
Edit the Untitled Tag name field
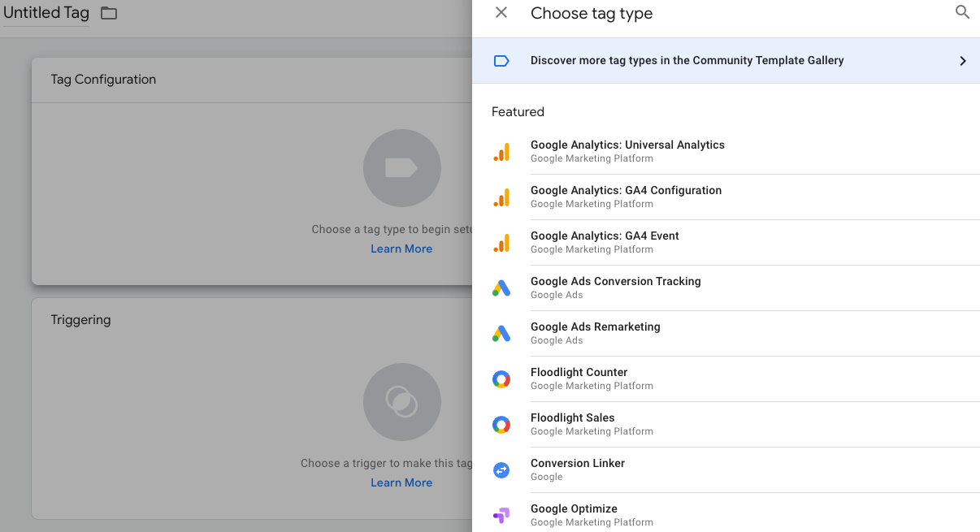(46, 14)
